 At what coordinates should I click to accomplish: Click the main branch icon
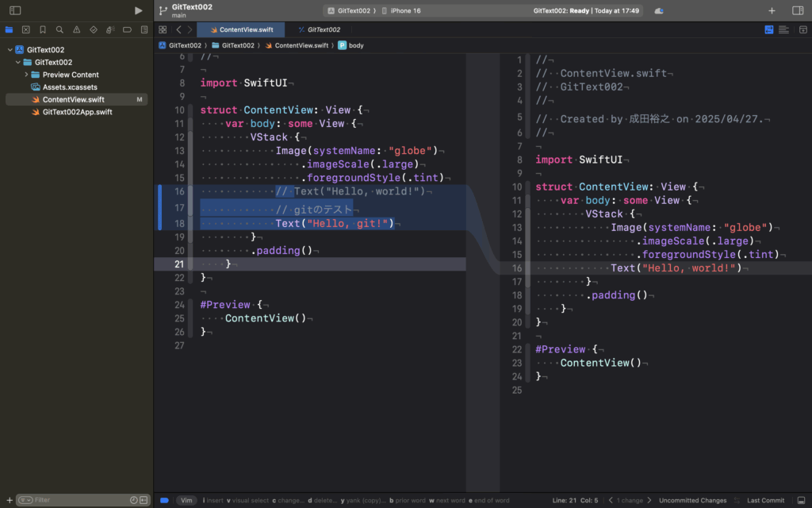coord(163,10)
